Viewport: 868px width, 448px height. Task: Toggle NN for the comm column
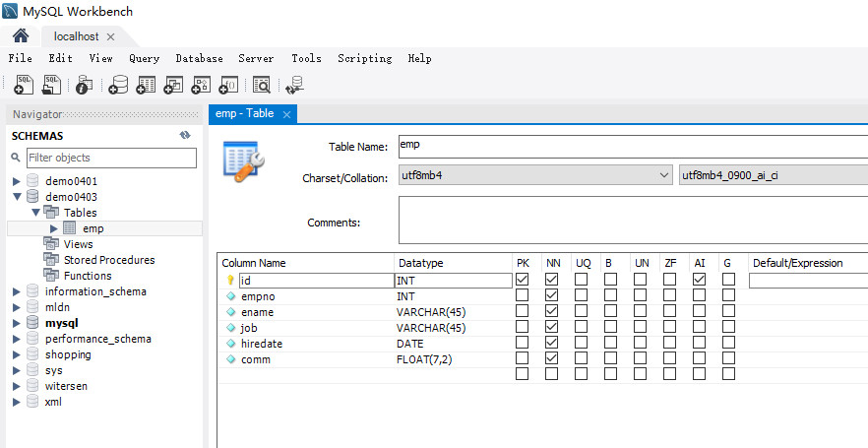(x=551, y=358)
